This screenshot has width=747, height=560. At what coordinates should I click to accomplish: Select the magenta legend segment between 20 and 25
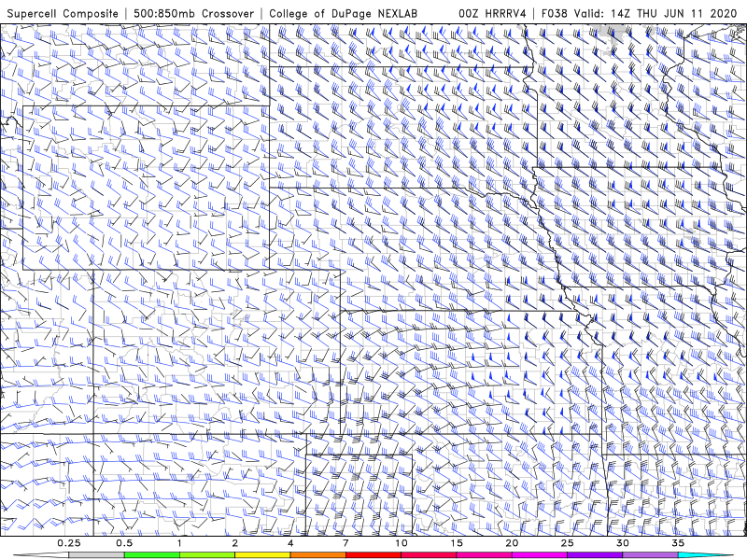click(540, 555)
